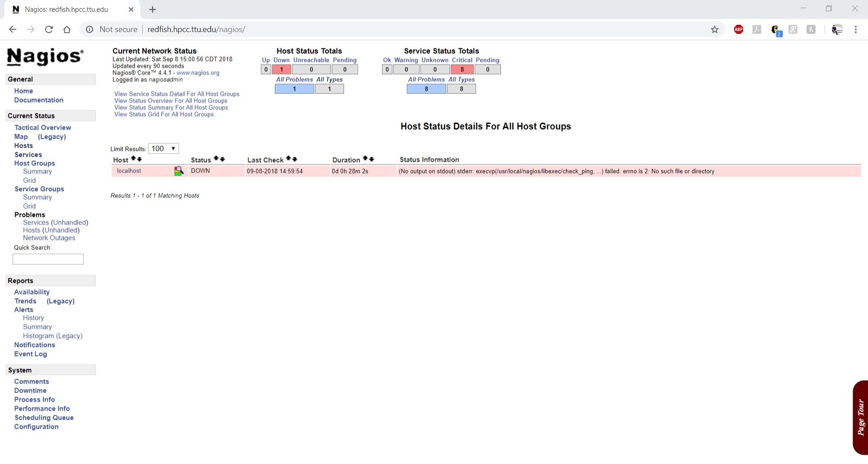This screenshot has height=464, width=868.
Task: Open Home in General section
Action: pyautogui.click(x=24, y=91)
